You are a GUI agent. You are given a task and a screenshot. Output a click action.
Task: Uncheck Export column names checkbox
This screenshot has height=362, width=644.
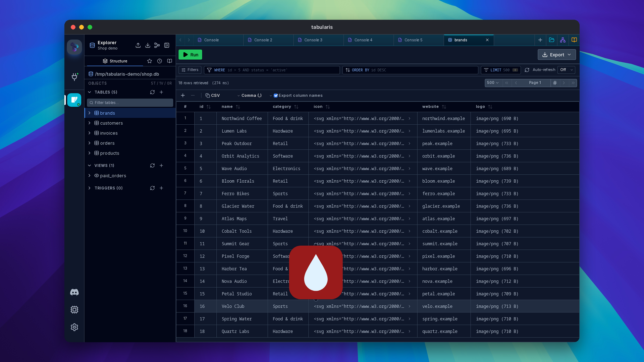pyautogui.click(x=276, y=96)
